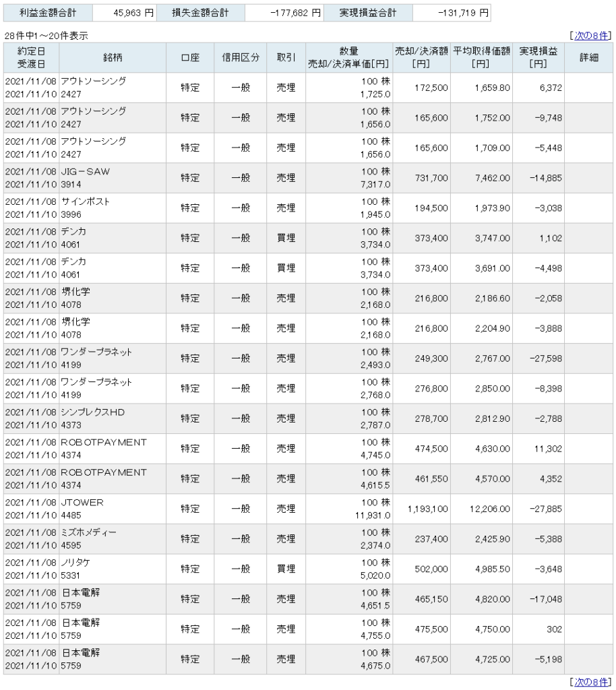Click the realized profit 6,372 cell

point(538,88)
